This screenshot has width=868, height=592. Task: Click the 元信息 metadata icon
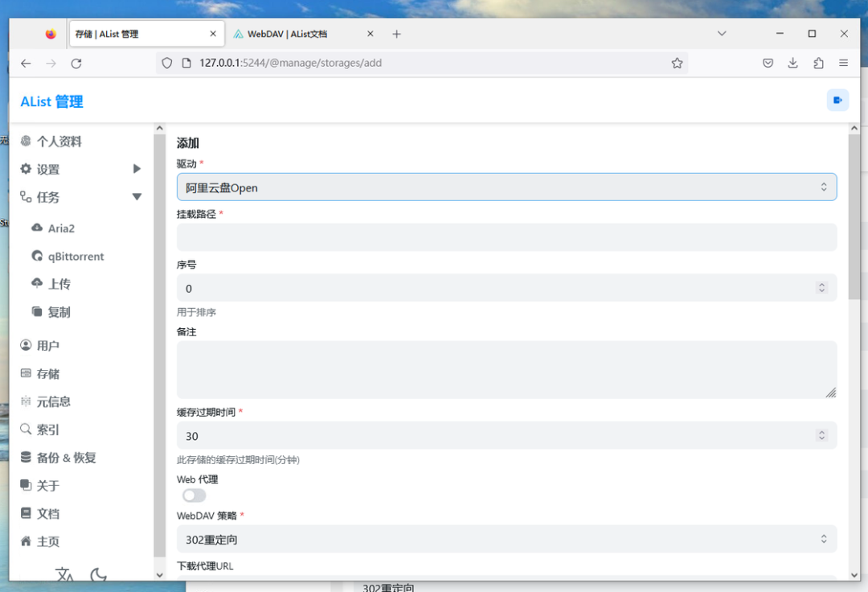coord(26,401)
